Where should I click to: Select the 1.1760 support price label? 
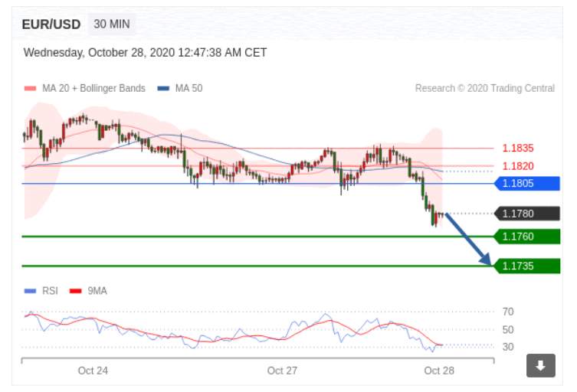coord(527,237)
